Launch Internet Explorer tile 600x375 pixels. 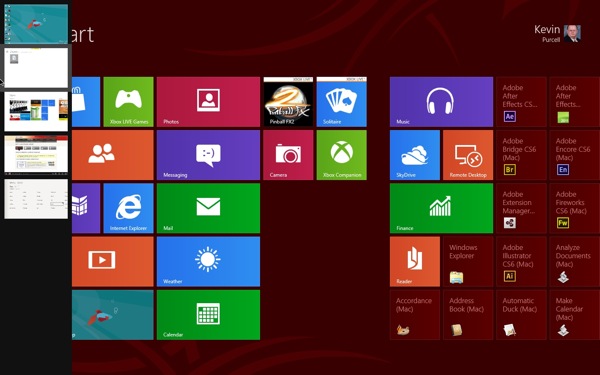[129, 208]
